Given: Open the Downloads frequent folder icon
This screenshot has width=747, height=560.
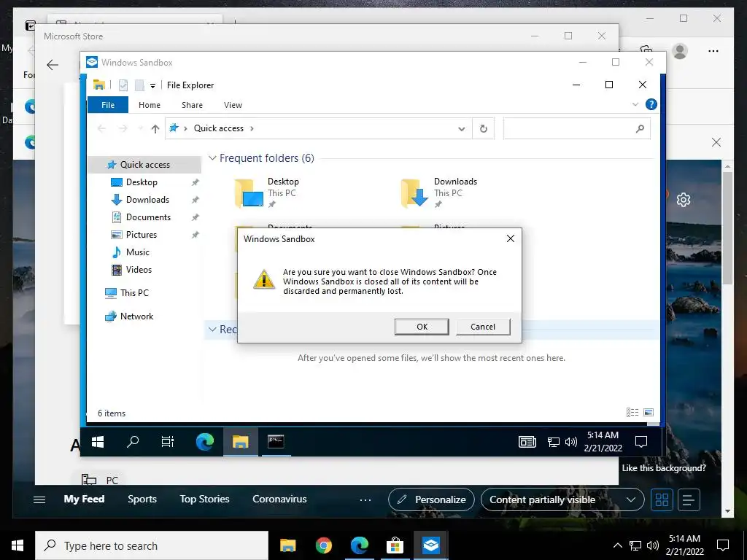Looking at the screenshot, I should point(416,193).
